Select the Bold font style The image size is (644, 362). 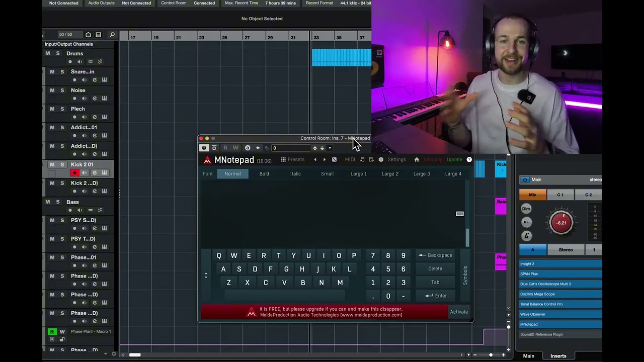264,173
